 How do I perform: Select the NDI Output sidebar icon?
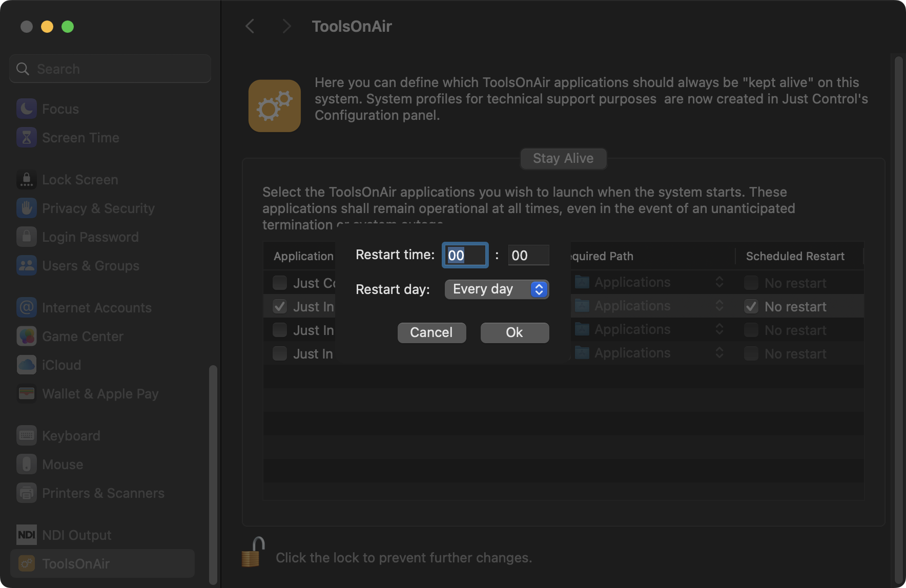(x=27, y=535)
